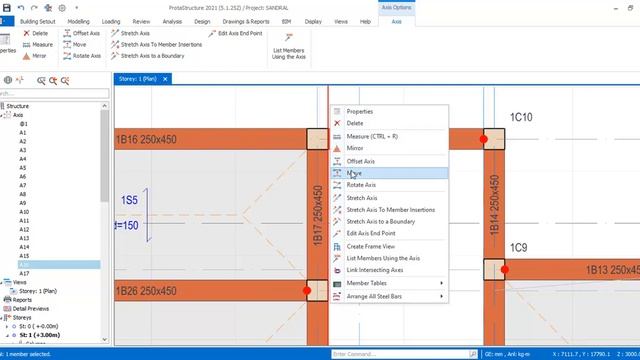Choose Create Frame View from context menu

[389, 247]
